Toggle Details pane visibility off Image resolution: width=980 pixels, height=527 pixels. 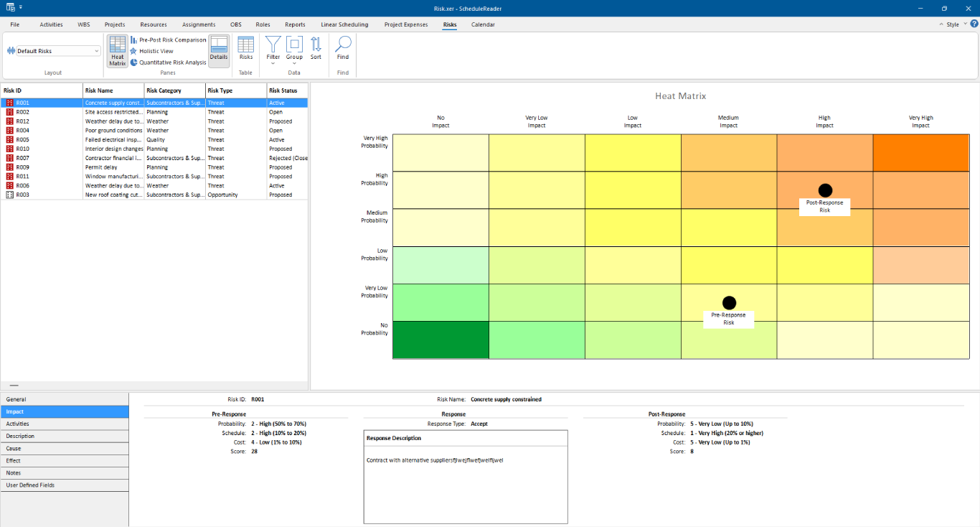(219, 50)
